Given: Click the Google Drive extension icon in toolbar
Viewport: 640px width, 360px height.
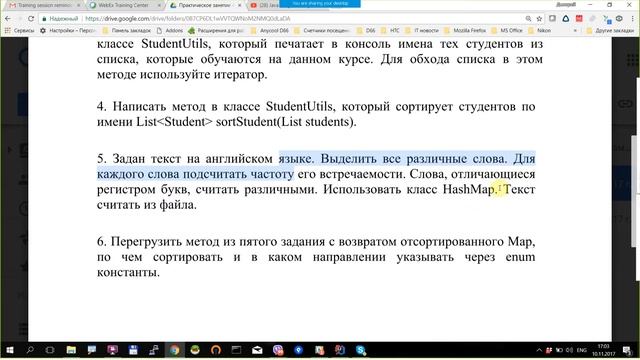Looking at the screenshot, I should (566, 19).
